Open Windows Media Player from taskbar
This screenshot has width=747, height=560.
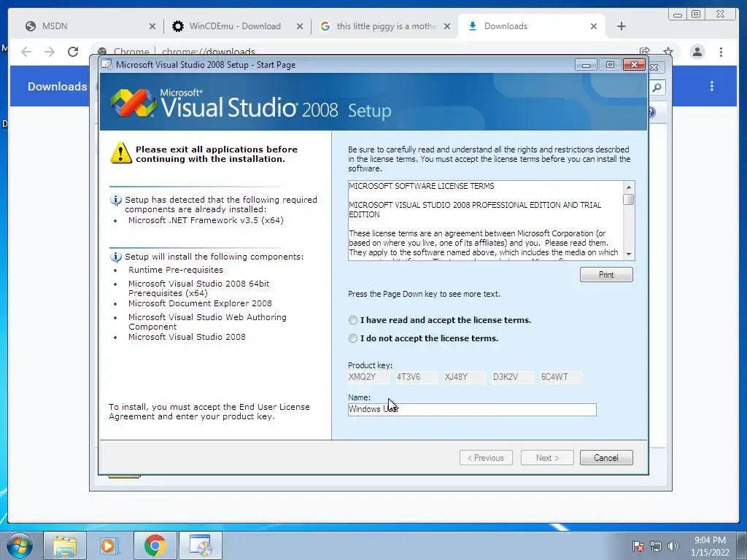109,545
